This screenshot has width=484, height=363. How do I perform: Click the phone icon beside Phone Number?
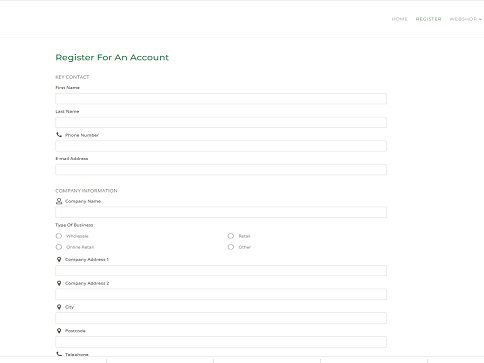[59, 135]
